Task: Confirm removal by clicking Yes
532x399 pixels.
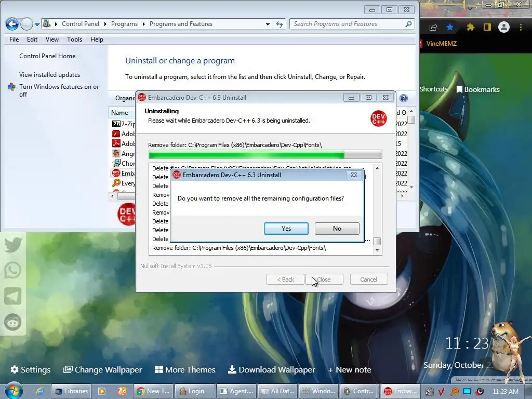Action: (x=286, y=229)
